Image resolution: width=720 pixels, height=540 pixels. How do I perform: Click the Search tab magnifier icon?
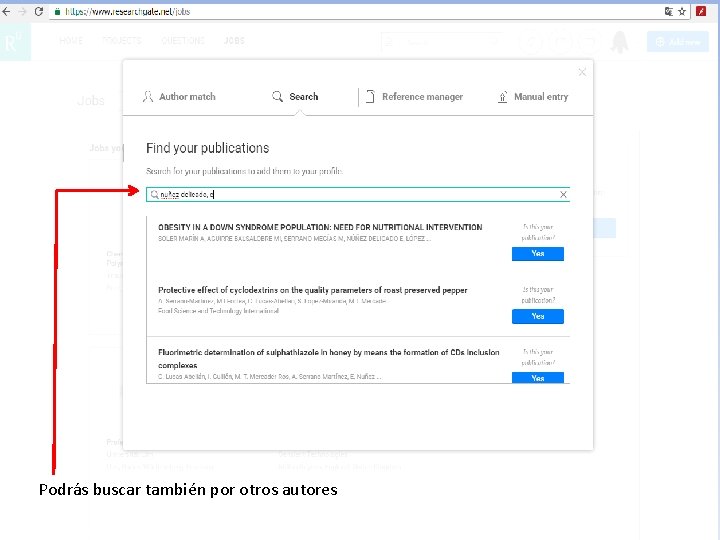277,96
